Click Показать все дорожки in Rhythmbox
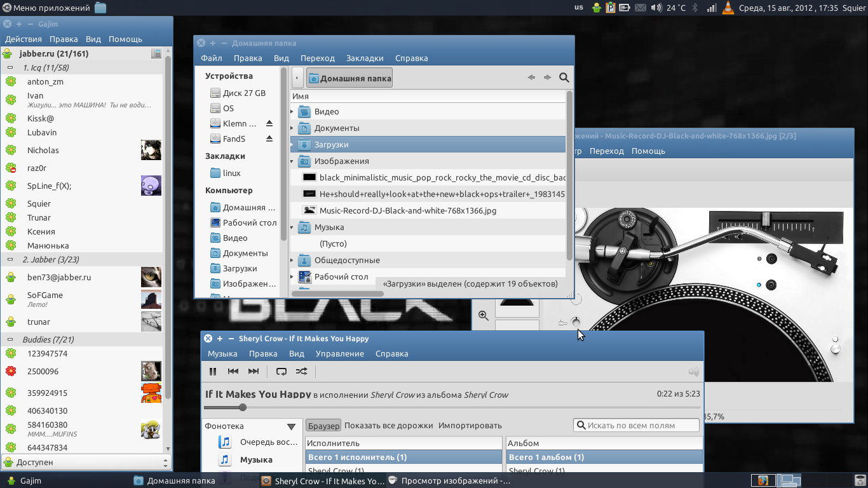This screenshot has width=868, height=488. coord(389,425)
